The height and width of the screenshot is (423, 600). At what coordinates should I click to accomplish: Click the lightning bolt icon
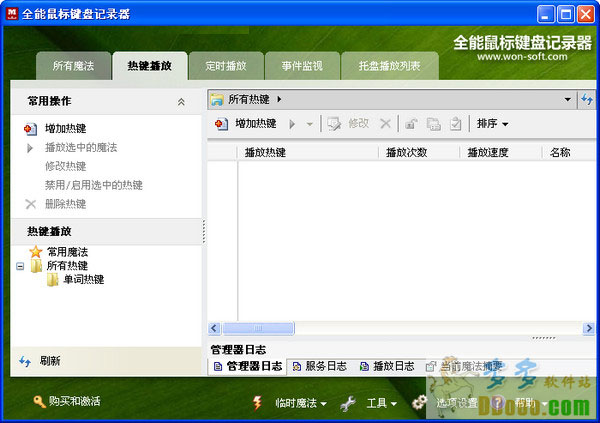[x=258, y=403]
